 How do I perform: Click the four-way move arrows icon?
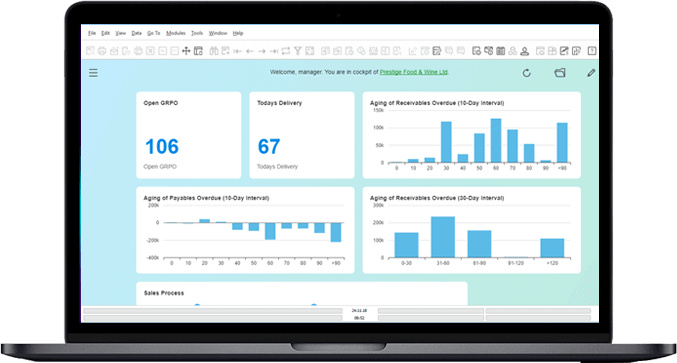tap(186, 51)
